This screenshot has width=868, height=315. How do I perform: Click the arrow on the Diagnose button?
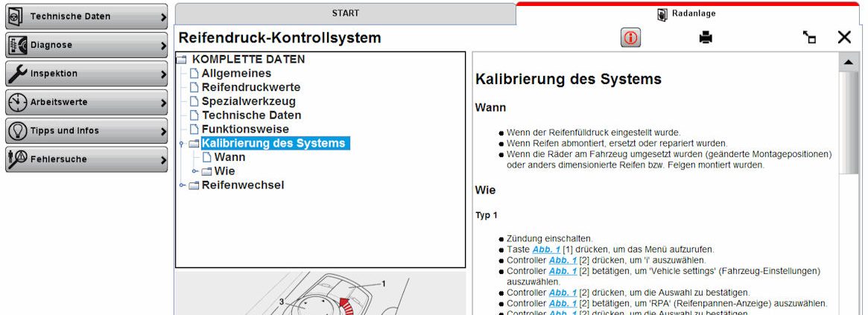click(162, 46)
